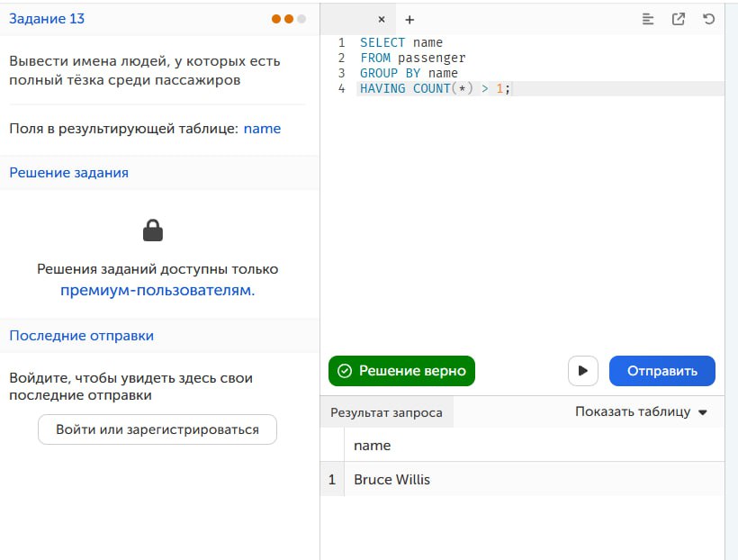Screen dimensions: 738x560
Task: Click the reset code icon
Action: (708, 19)
